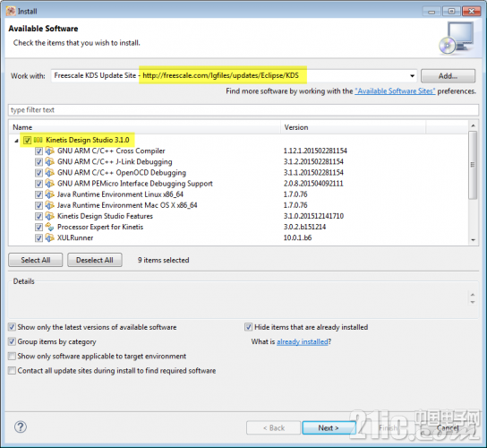487x448 pixels.
Task: Open the Available Software Sites link
Action: pyautogui.click(x=395, y=91)
